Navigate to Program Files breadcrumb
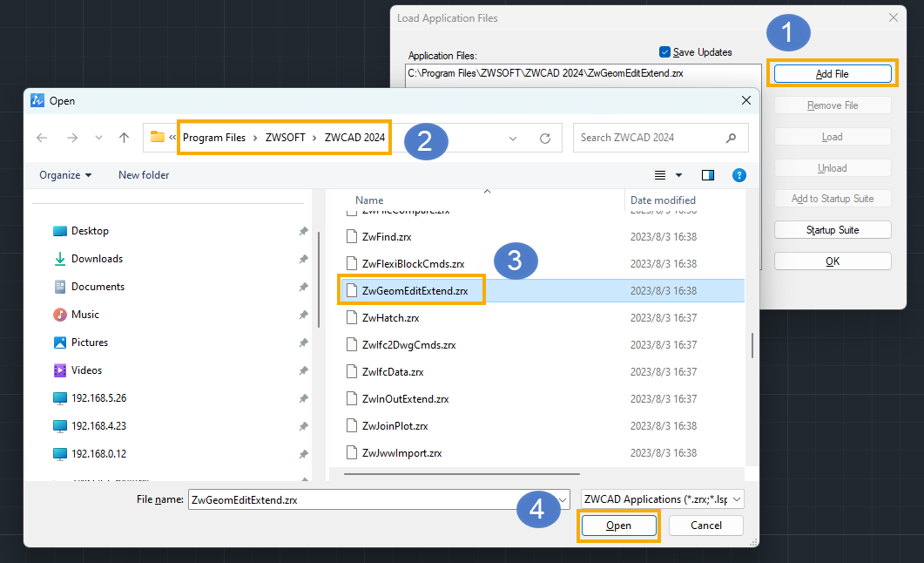 [214, 138]
